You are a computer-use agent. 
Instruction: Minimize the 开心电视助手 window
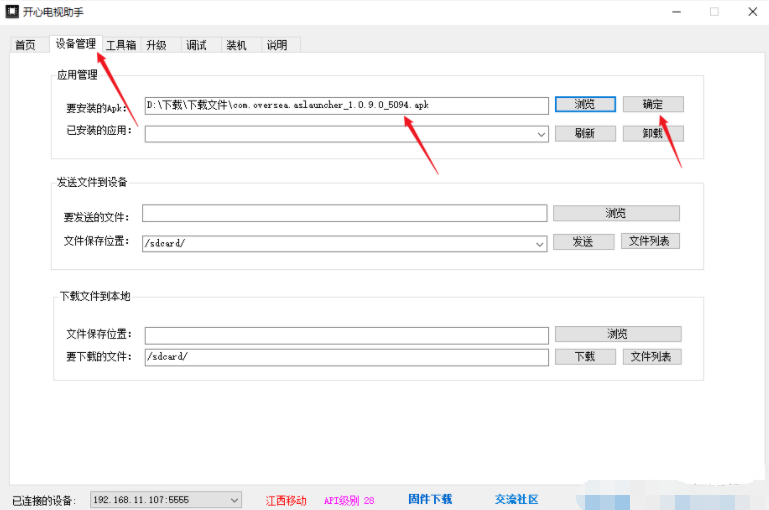tap(677, 12)
